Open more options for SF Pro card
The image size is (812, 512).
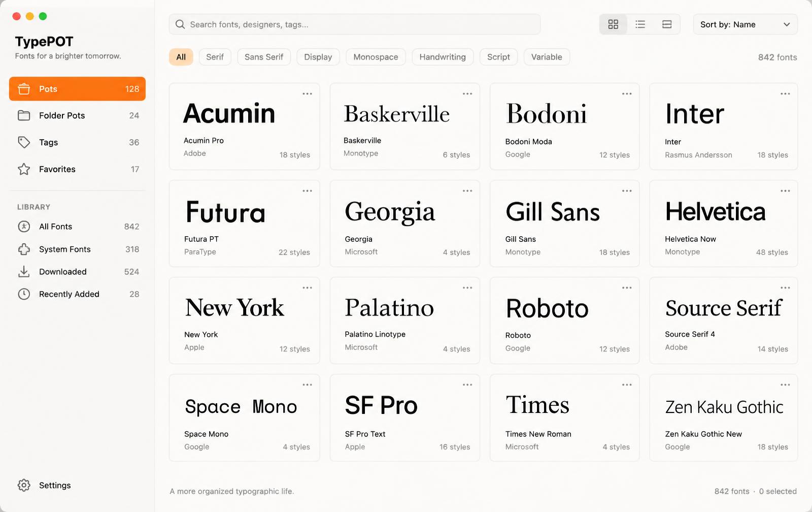467,385
